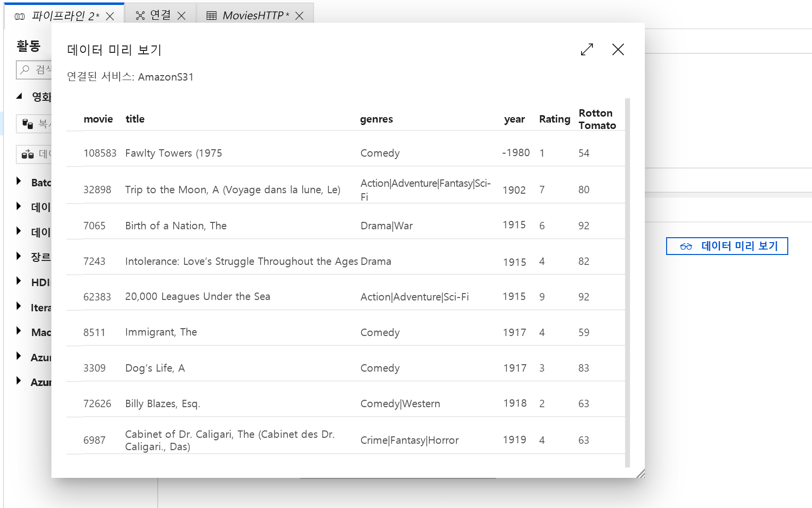The image size is (812, 508).
Task: Collapse the 영화 activity group
Action: 19,96
